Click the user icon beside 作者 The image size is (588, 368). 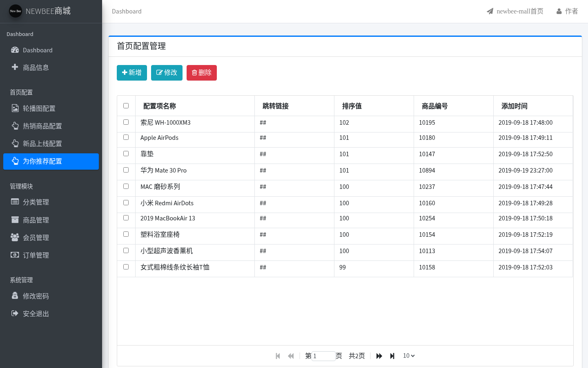[559, 11]
